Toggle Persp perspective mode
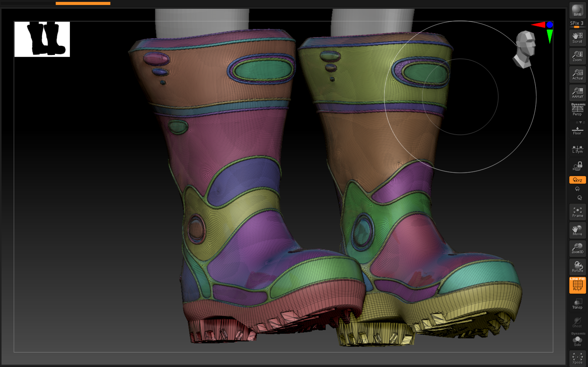Viewport: 588px width, 367px height. tap(577, 110)
